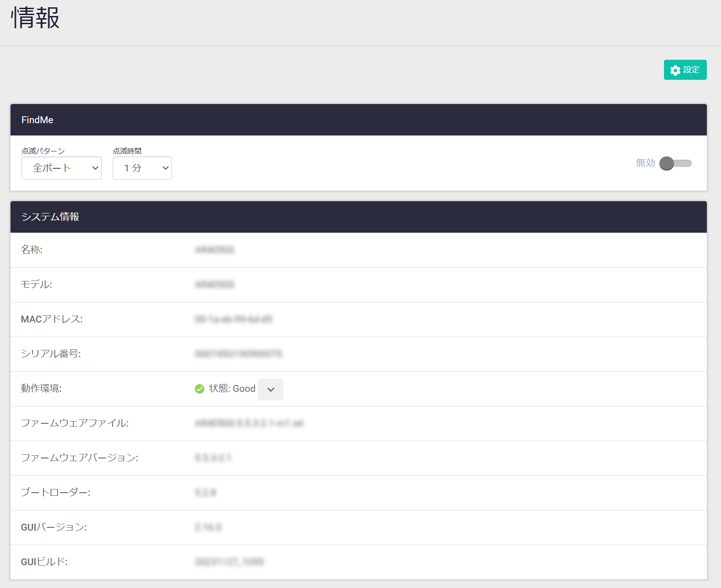Click the MACアドレス value

point(233,319)
